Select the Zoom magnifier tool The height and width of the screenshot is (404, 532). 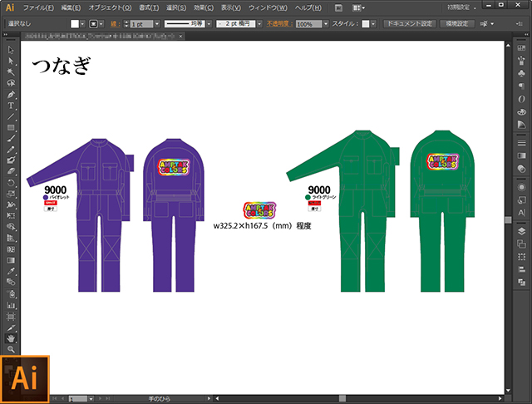pyautogui.click(x=11, y=349)
